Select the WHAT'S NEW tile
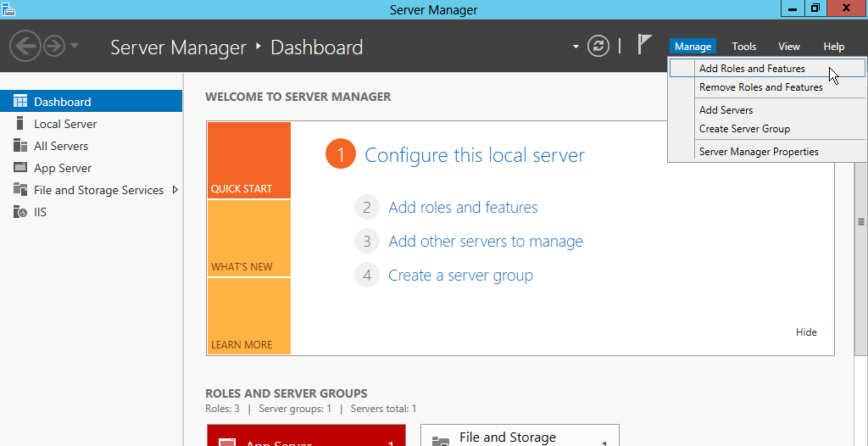 pyautogui.click(x=248, y=238)
